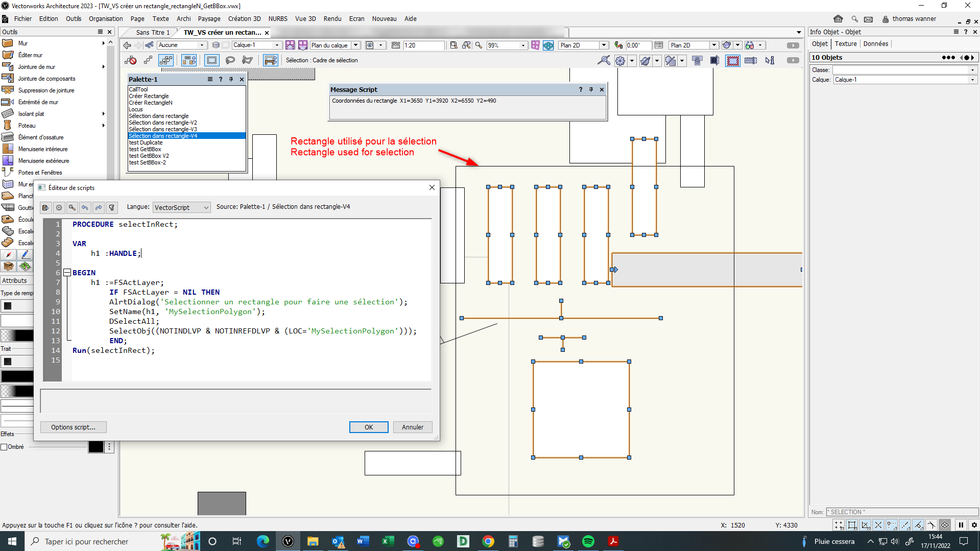
Task: Open the Calque-1 layer dropdown in toolbar
Action: tap(256, 45)
